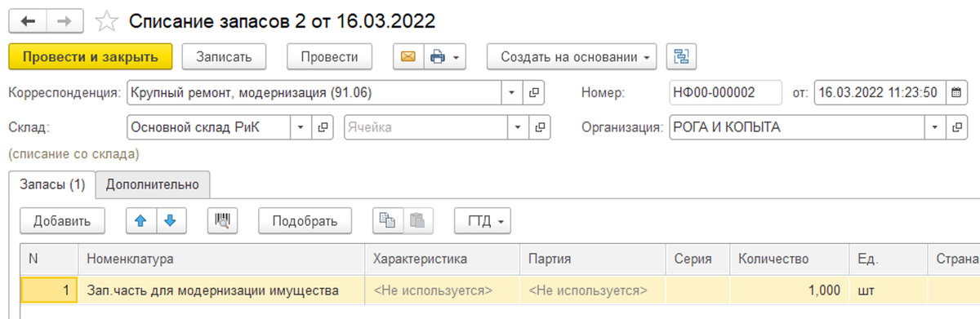Copy rows with the copy icon
The width and height of the screenshot is (980, 319).
tap(388, 220)
